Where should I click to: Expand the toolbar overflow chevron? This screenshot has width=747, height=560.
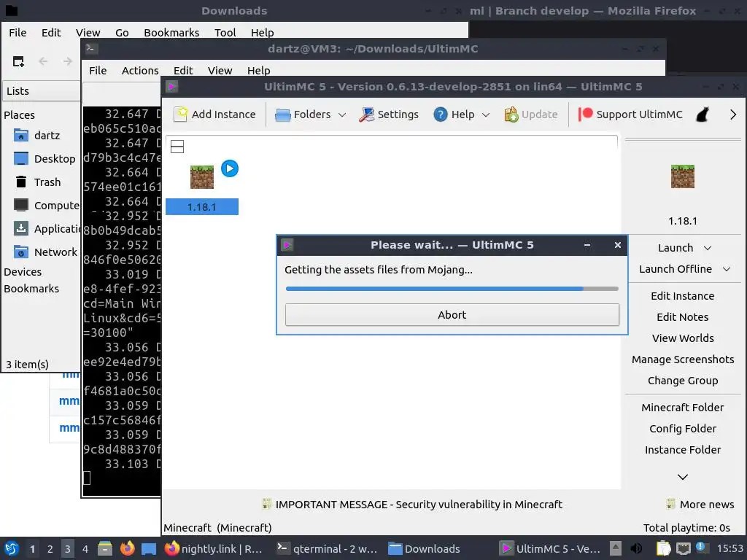733,114
